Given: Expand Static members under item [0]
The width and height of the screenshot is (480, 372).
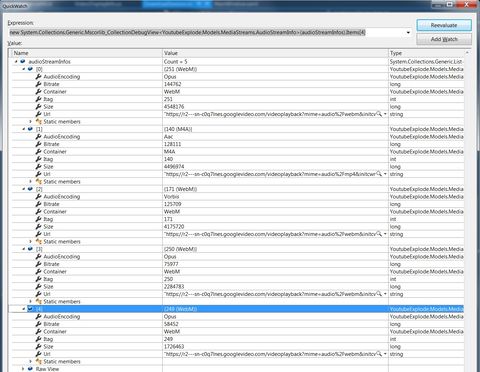Looking at the screenshot, I should pos(31,122).
